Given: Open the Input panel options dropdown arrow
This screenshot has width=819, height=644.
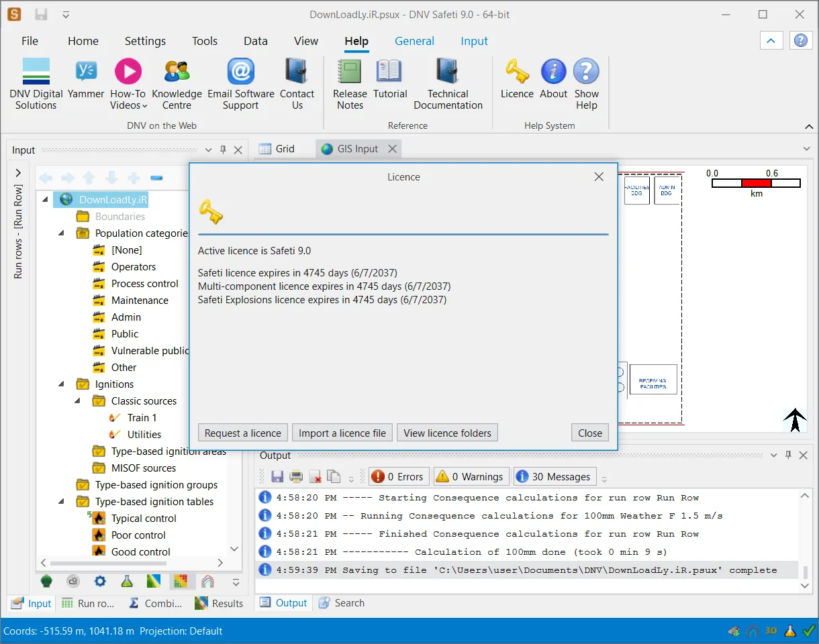Looking at the screenshot, I should (208, 150).
